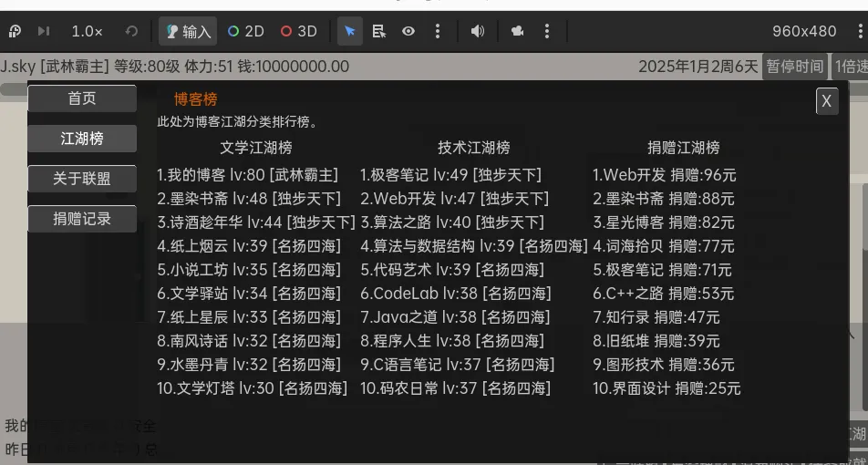Select row 4.词海拾贝 捐赠:77元
This screenshot has width=868, height=465.
664,246
